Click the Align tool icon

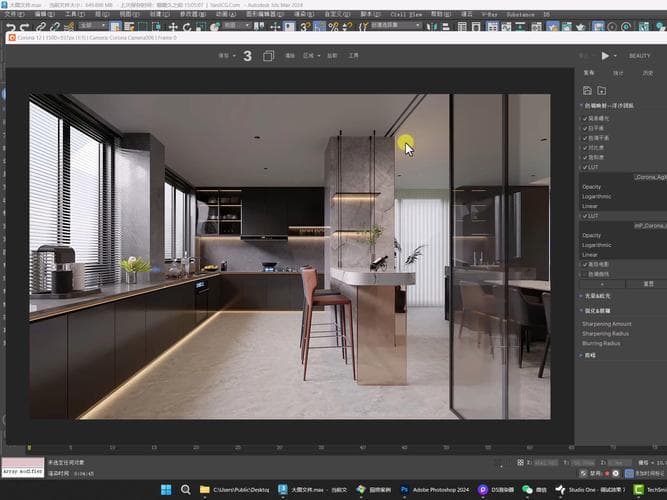pos(445,27)
